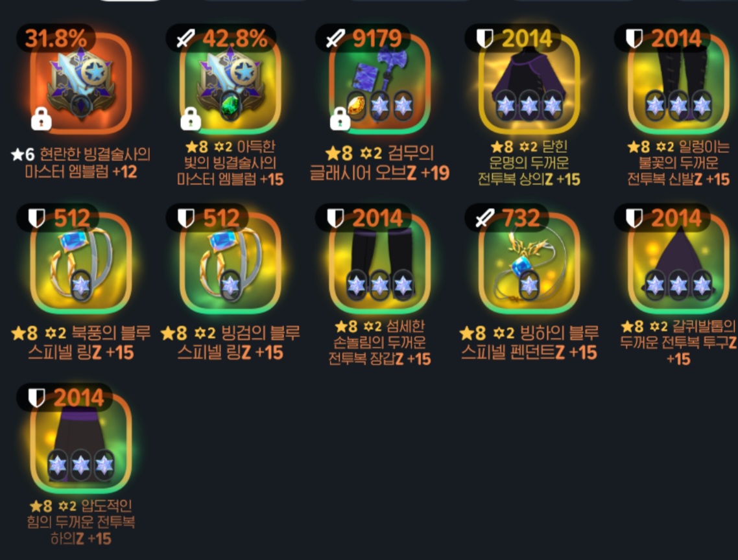Viewport: 738px width, 560px height.
Task: Click the green gem socket on second emblem
Action: [x=230, y=106]
